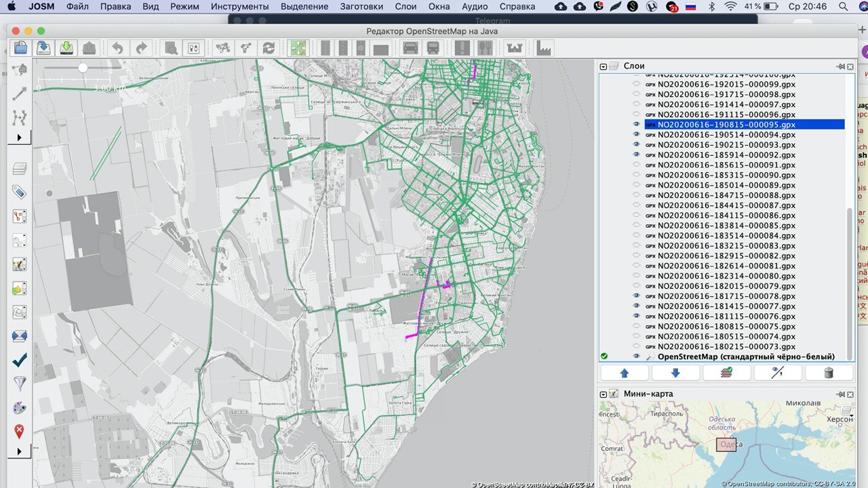Screen dimensions: 868x488
Task: Expand the bottom left sidebar arrow for more panels
Action: point(20,451)
